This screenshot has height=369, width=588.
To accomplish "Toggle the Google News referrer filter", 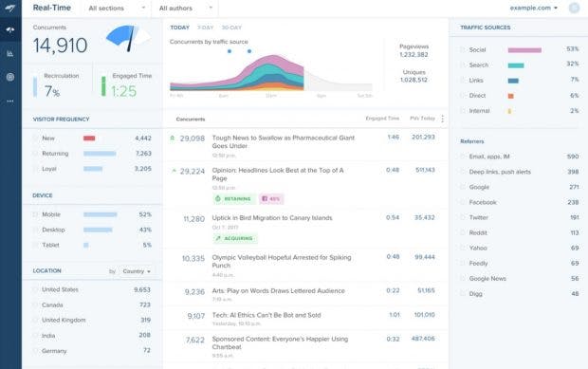I will click(463, 278).
